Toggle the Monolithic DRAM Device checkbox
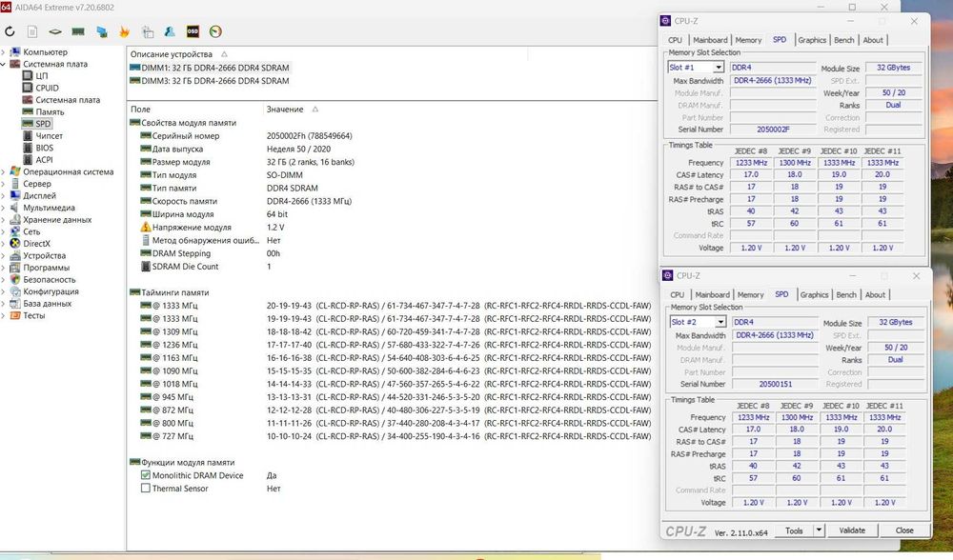The image size is (953, 560). [145, 475]
